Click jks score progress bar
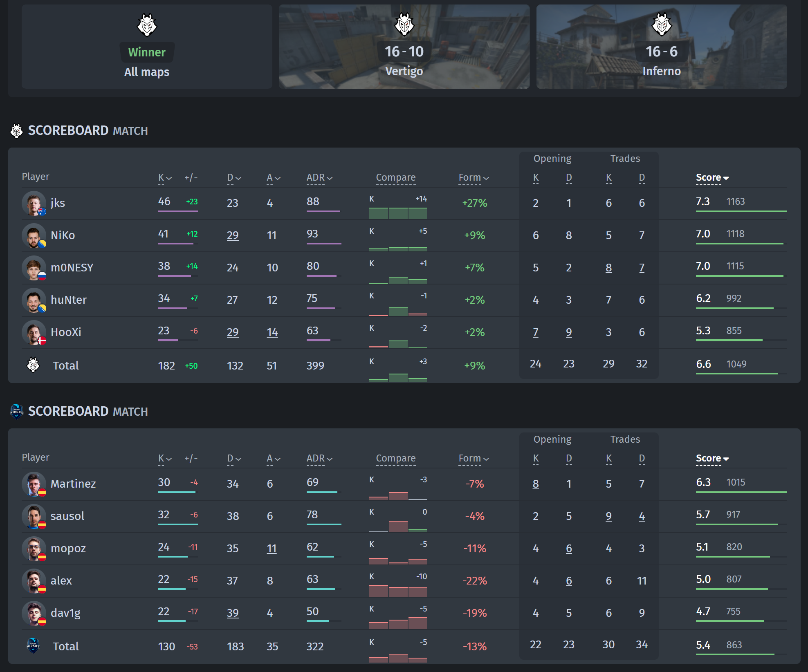This screenshot has width=808, height=672. point(741,211)
